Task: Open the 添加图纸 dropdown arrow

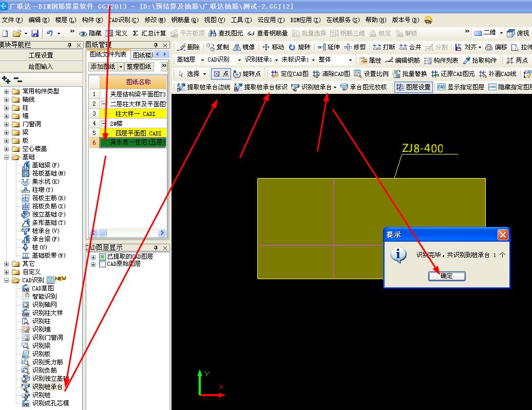Action: [x=121, y=67]
